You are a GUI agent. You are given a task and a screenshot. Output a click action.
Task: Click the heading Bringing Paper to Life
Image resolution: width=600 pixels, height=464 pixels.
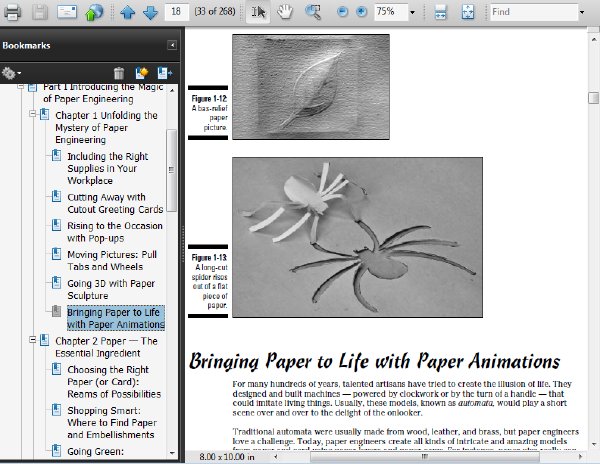375,361
